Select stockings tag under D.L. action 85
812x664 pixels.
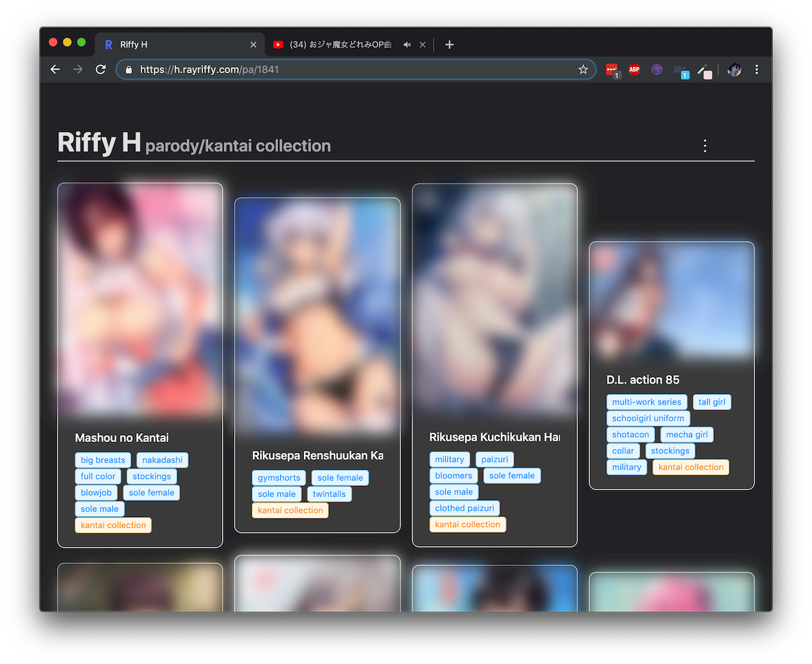(x=670, y=451)
